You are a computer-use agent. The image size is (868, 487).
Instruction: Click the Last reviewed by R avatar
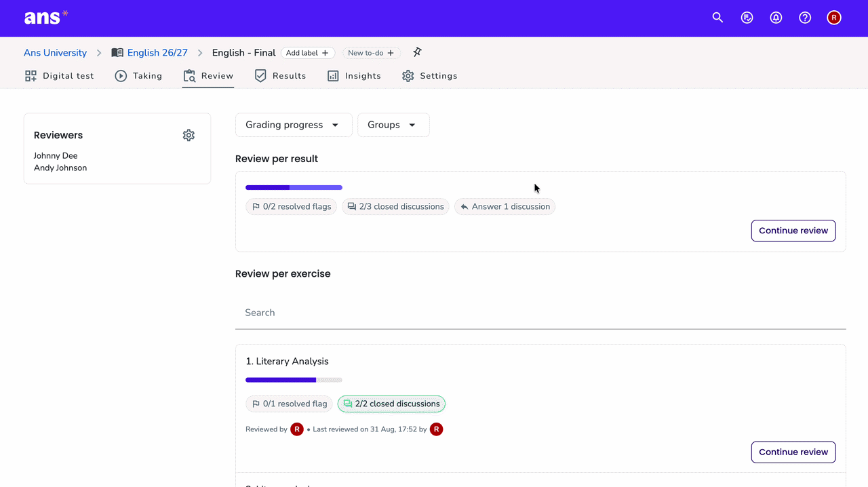tap(437, 429)
